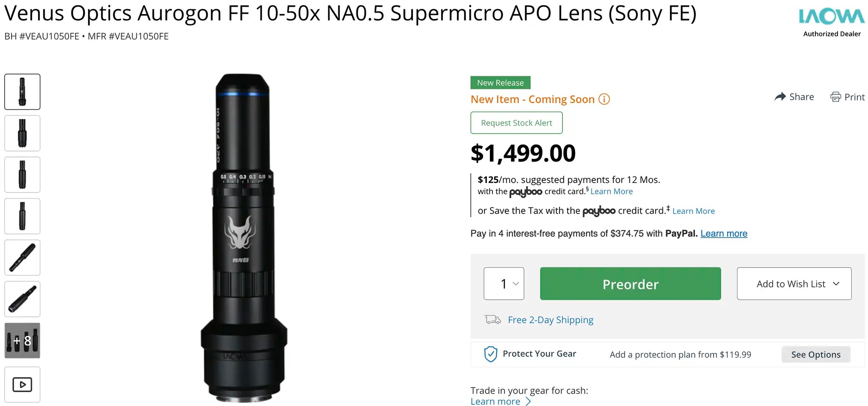
Task: Play the product video thumbnail
Action: pos(22,384)
